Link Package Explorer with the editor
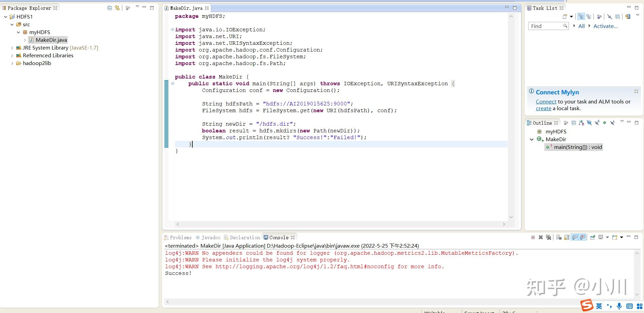 tap(117, 7)
